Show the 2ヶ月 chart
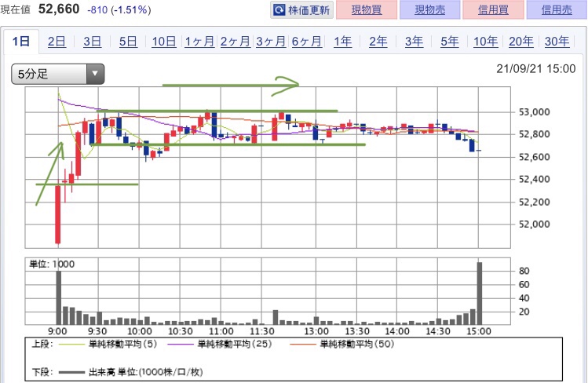Image resolution: width=588 pixels, height=383 pixels. [x=236, y=42]
